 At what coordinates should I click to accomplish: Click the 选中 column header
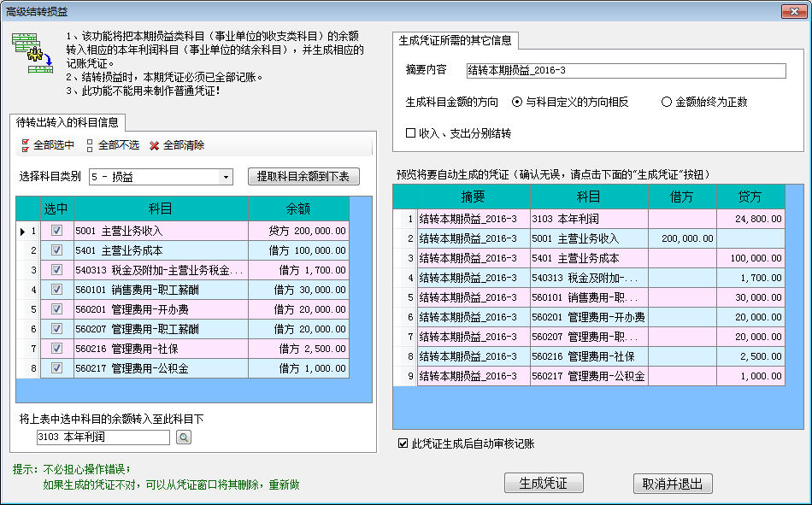(57, 208)
